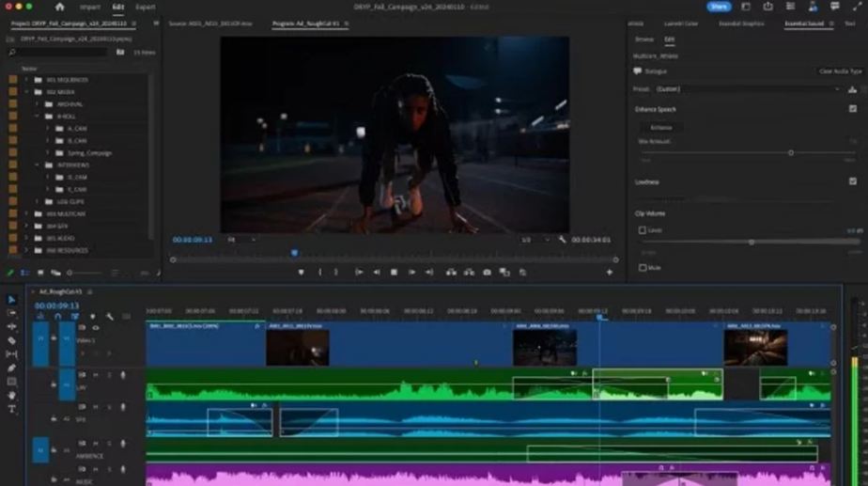Click the blue Share button
The width and height of the screenshot is (868, 486).
(719, 7)
